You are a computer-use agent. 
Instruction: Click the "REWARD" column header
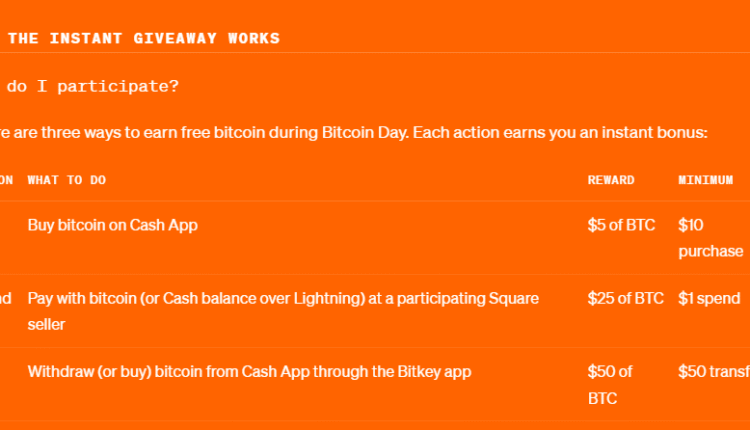pyautogui.click(x=611, y=180)
